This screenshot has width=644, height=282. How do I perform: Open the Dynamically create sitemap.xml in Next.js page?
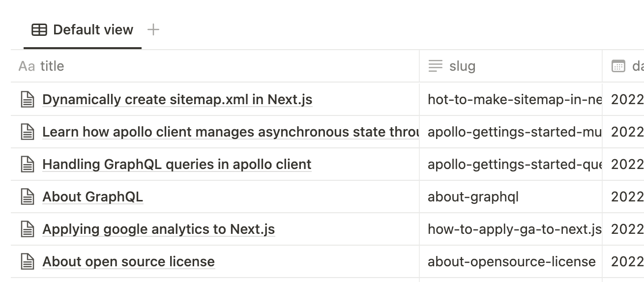click(177, 100)
